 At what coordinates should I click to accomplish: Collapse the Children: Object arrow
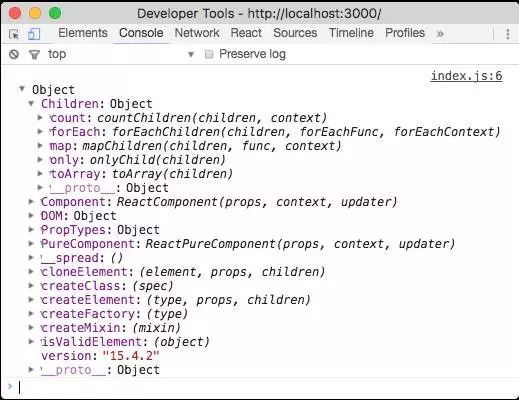(x=31, y=103)
